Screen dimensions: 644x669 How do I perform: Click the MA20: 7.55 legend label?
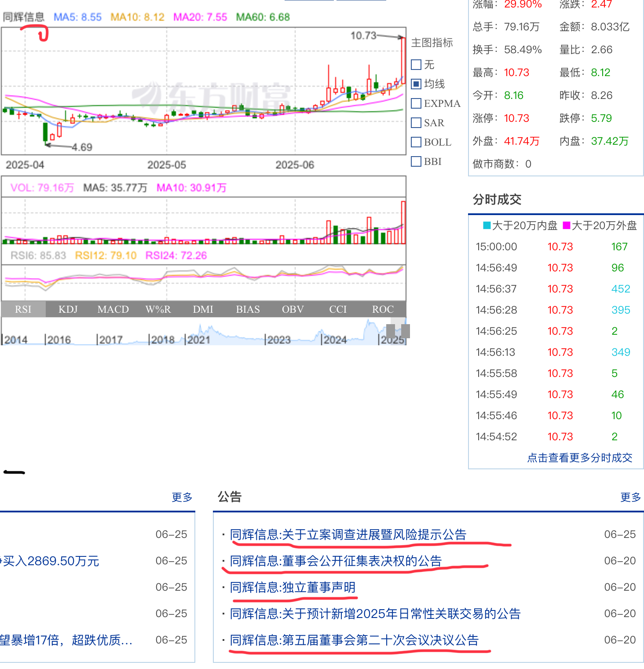pos(200,17)
